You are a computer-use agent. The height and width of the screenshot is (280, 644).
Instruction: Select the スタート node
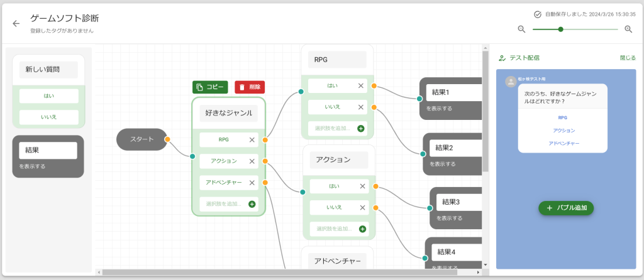[x=142, y=139]
